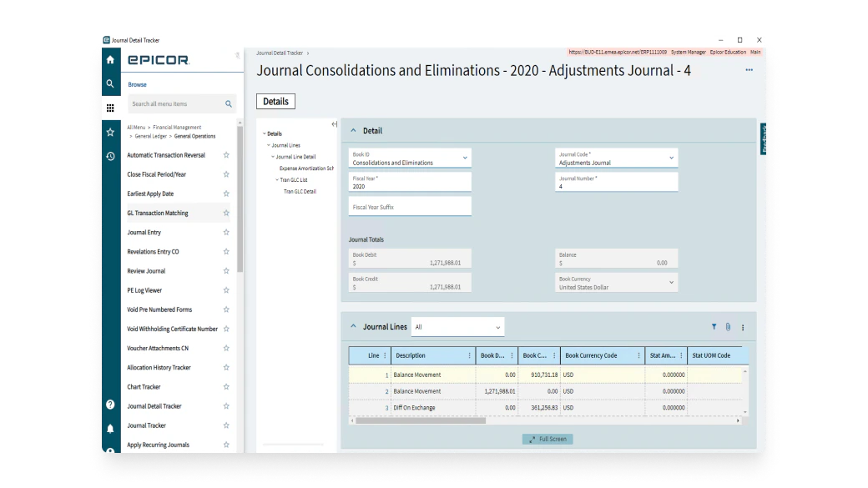This screenshot has height=488, width=868.
Task: Open Line column options menu
Action: tap(385, 355)
